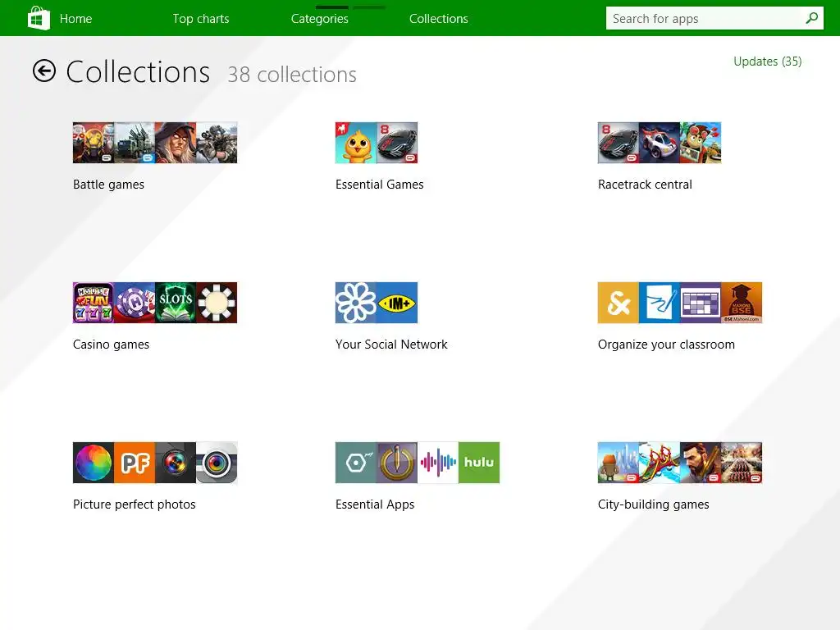Open the roller coaster park game icon

pyautogui.click(x=660, y=463)
